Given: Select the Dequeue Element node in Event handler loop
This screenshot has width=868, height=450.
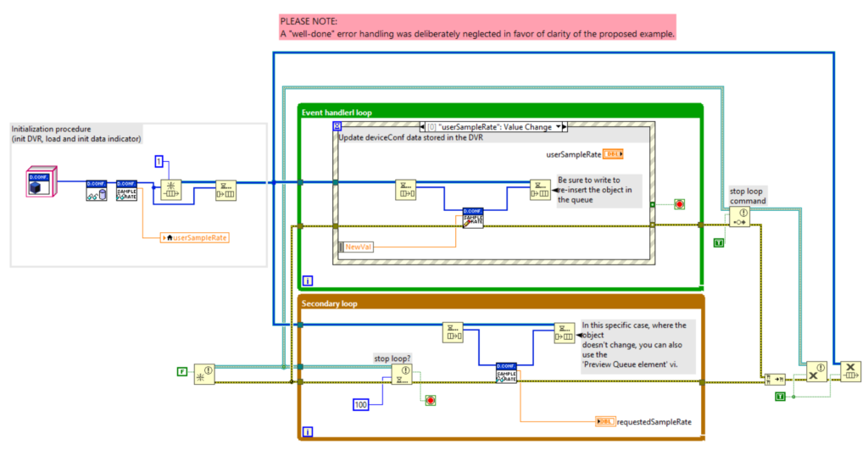Looking at the screenshot, I should coord(406,190).
